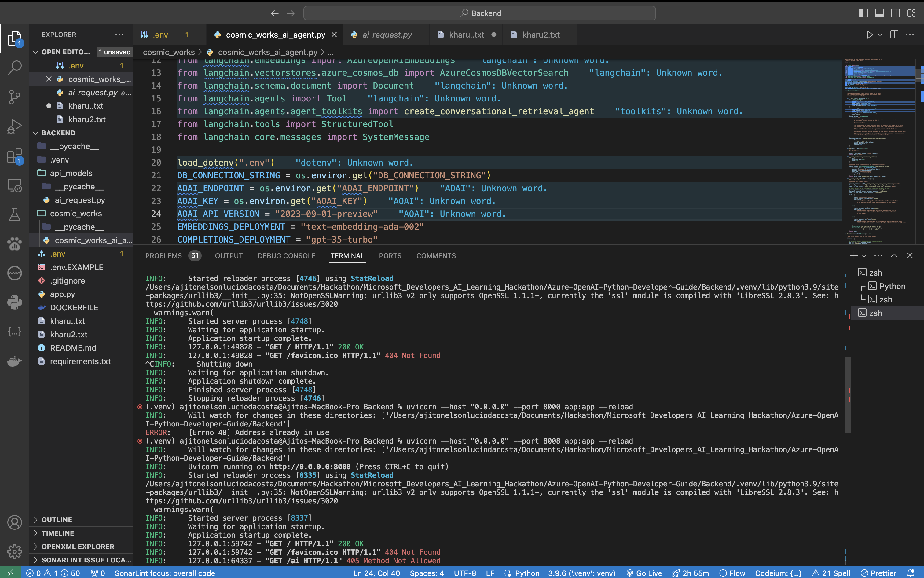Toggle Primary Side Bar layout button
Viewport: 924px width, 578px height.
click(x=863, y=13)
